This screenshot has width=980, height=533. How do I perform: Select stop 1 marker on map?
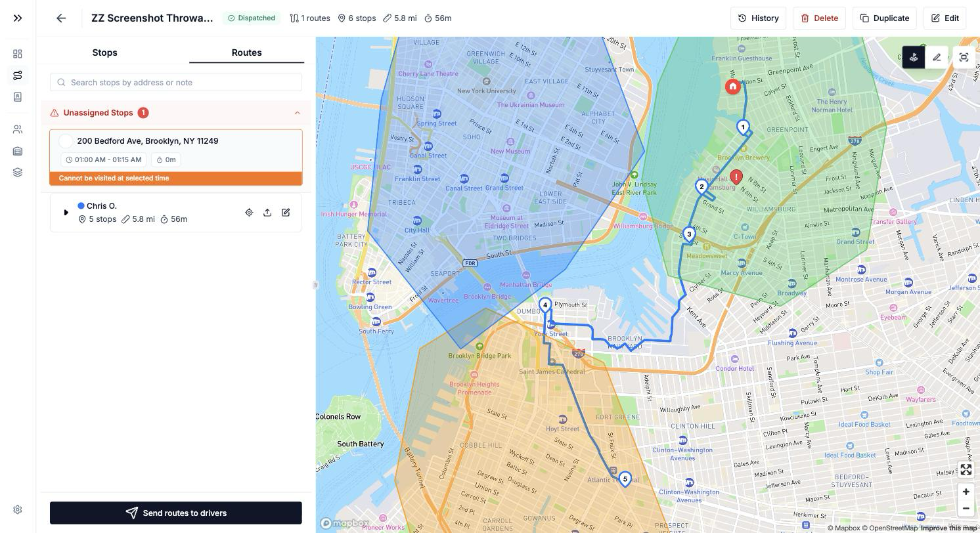point(743,127)
